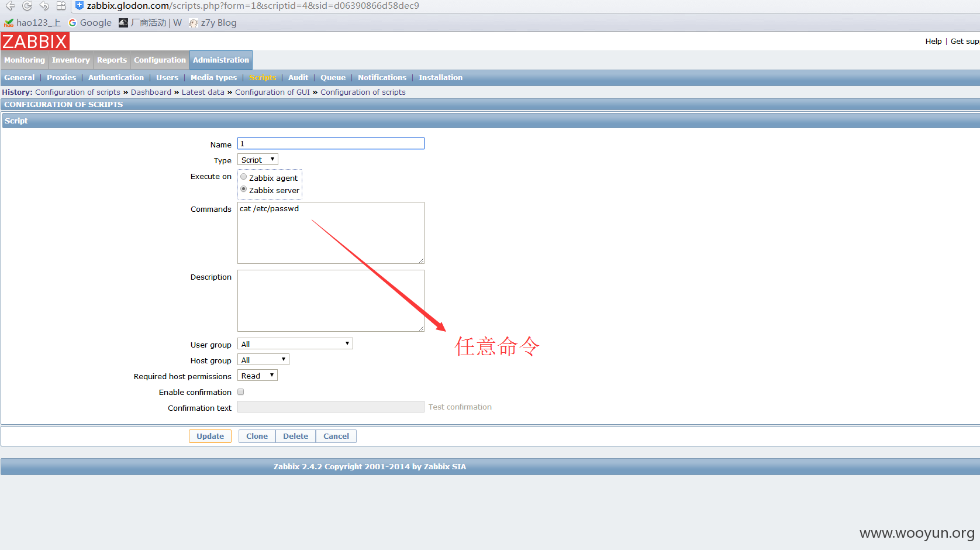The width and height of the screenshot is (980, 550).
Task: Click Latest data in history breadcrumb
Action: click(203, 92)
